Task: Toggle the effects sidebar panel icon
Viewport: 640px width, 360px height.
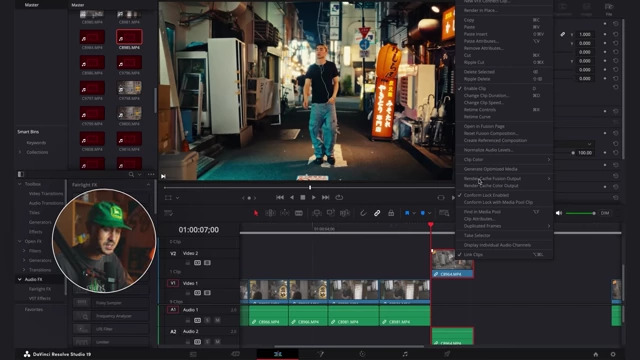Action: coord(21,174)
